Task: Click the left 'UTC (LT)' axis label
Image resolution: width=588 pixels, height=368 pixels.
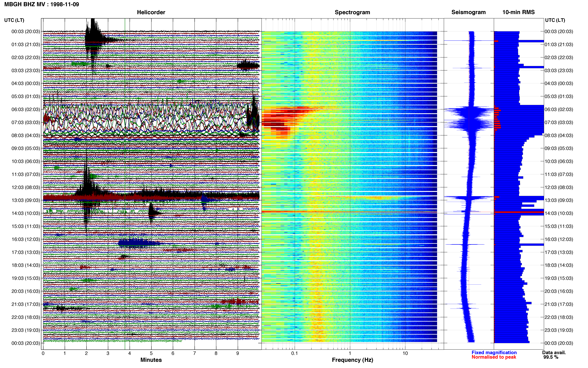Action: 14,20
